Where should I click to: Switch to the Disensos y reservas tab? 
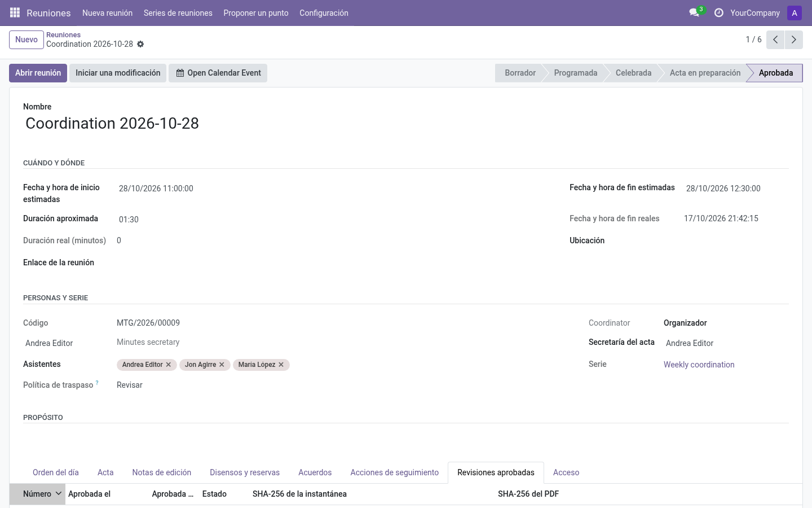click(245, 472)
